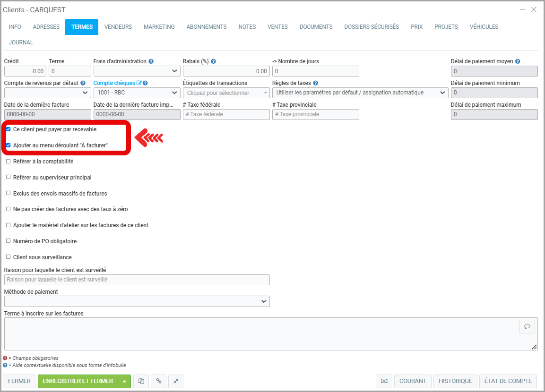Image resolution: width=545 pixels, height=392 pixels.
Task: Switch to the Véhicules tab
Action: [484, 27]
